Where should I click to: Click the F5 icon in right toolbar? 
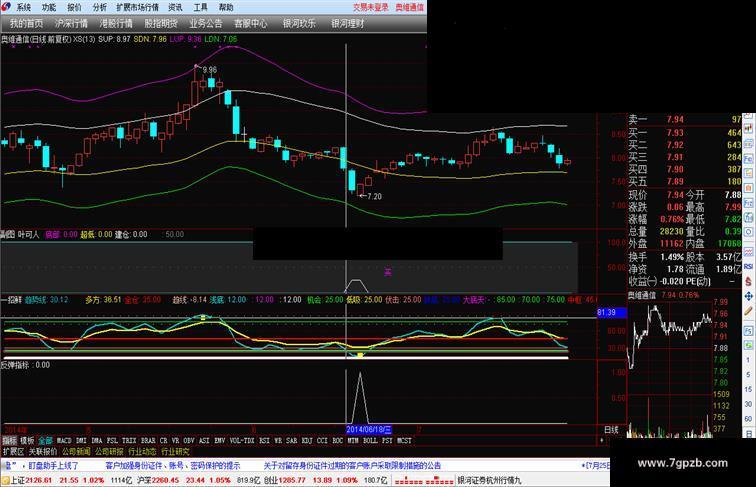[748, 331]
